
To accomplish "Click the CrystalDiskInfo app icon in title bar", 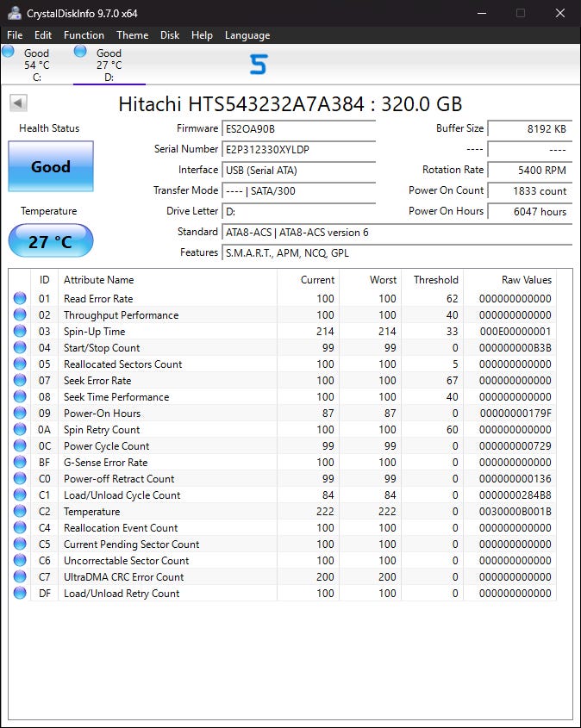I will point(15,13).
